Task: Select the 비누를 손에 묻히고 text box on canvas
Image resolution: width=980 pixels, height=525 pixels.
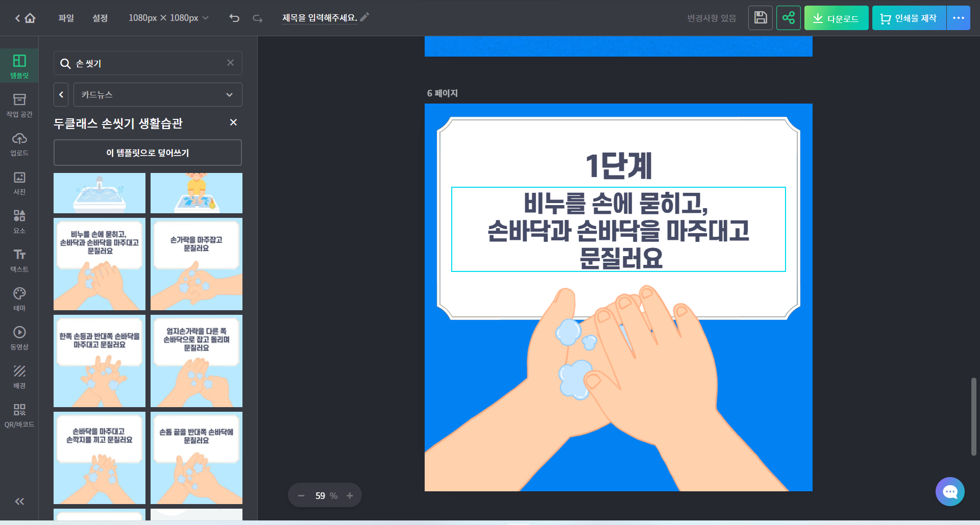Action: [x=619, y=230]
